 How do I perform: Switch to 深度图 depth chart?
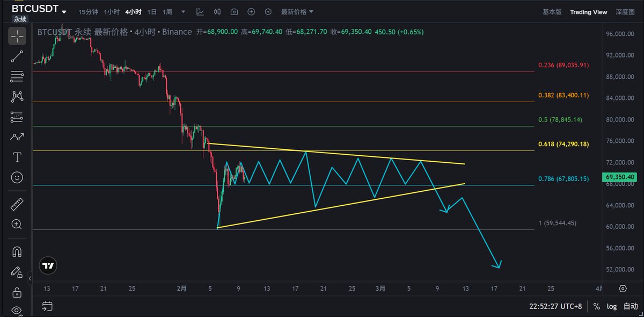pyautogui.click(x=625, y=12)
